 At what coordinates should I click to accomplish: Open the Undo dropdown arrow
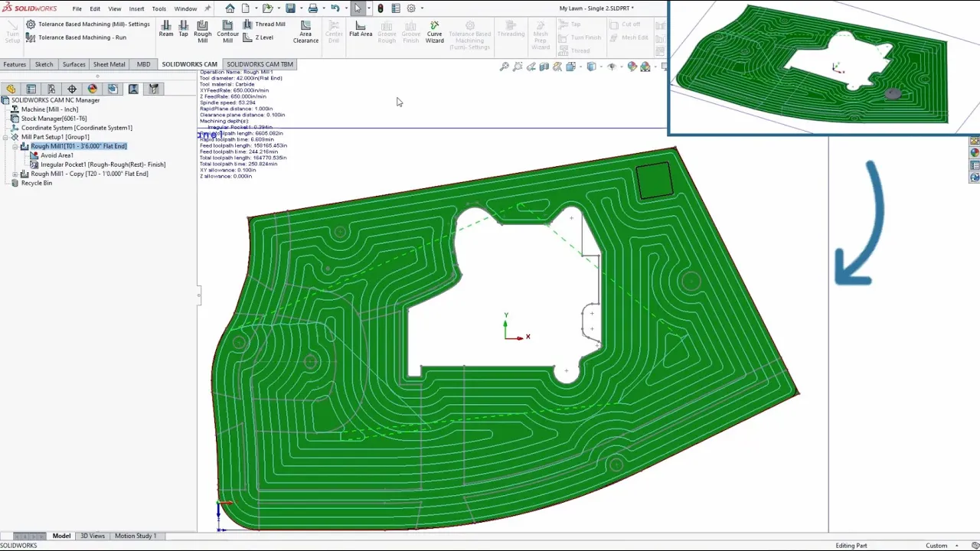pos(345,8)
